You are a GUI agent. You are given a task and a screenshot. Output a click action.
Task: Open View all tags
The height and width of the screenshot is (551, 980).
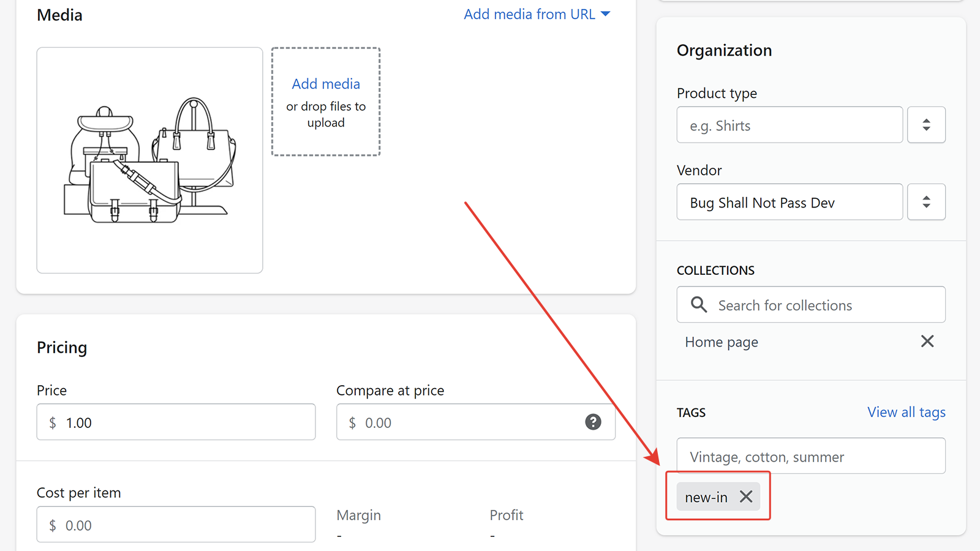pos(906,412)
